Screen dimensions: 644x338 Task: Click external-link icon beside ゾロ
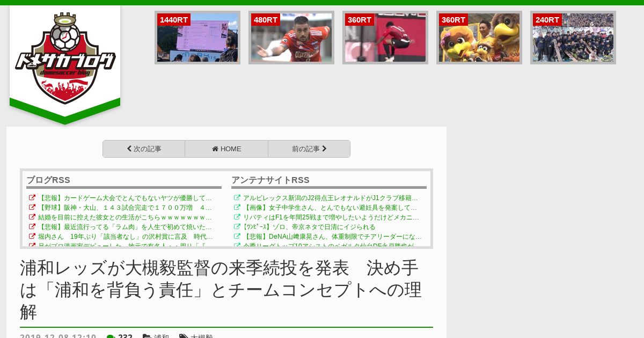(237, 227)
